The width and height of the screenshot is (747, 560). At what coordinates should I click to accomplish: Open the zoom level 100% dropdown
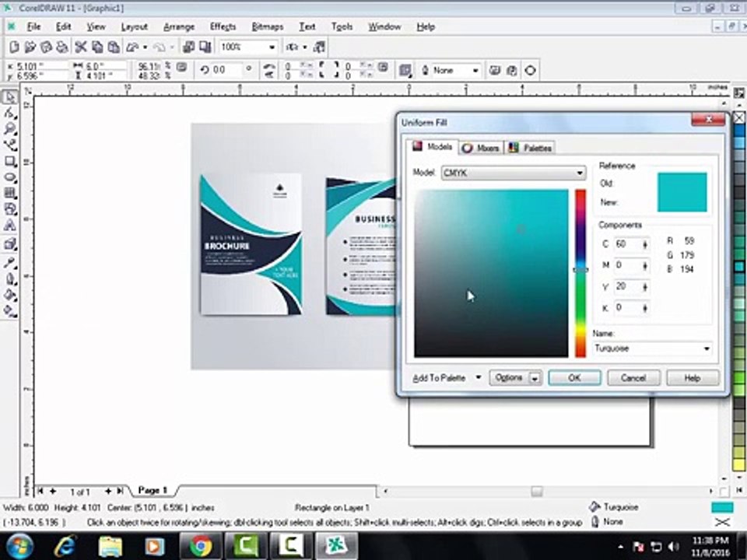tap(272, 47)
